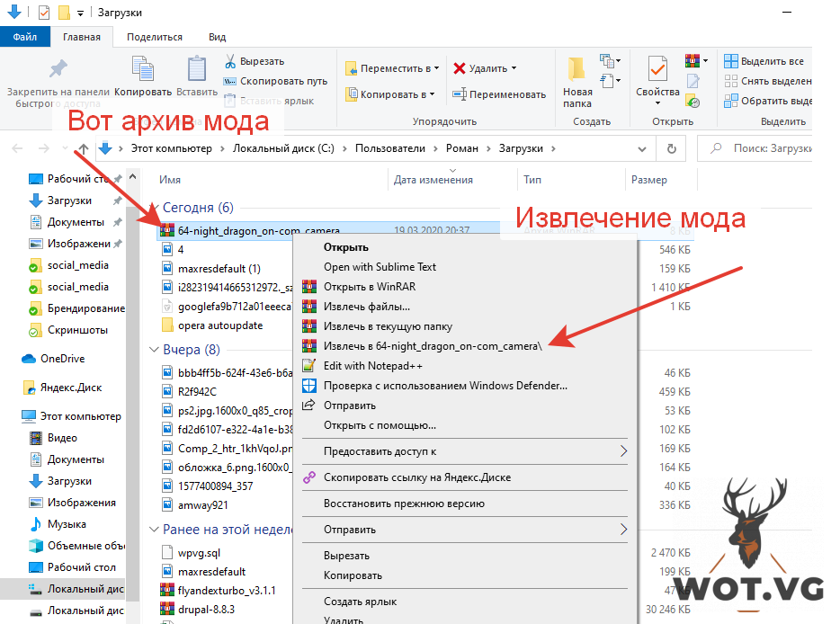Open the Delete dropdown arrow
The width and height of the screenshot is (840, 624).
[514, 68]
